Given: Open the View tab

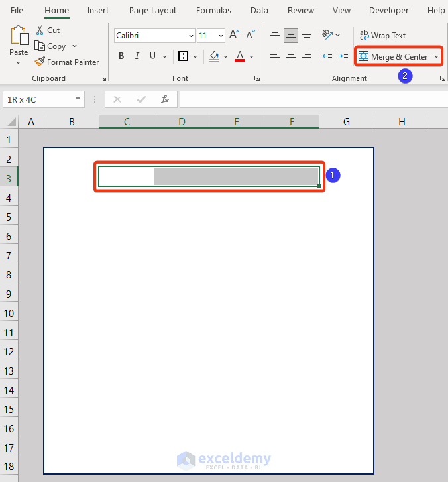Looking at the screenshot, I should point(341,11).
